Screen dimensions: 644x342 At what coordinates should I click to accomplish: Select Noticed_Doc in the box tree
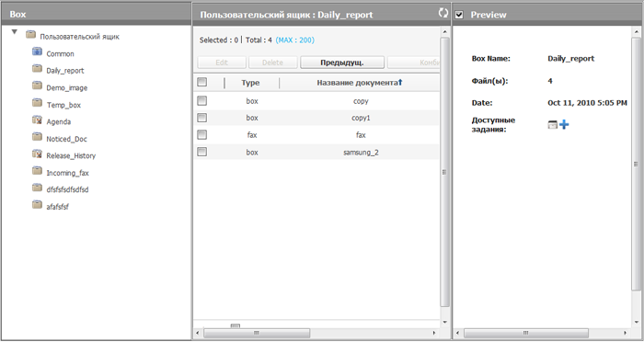pyautogui.click(x=66, y=139)
